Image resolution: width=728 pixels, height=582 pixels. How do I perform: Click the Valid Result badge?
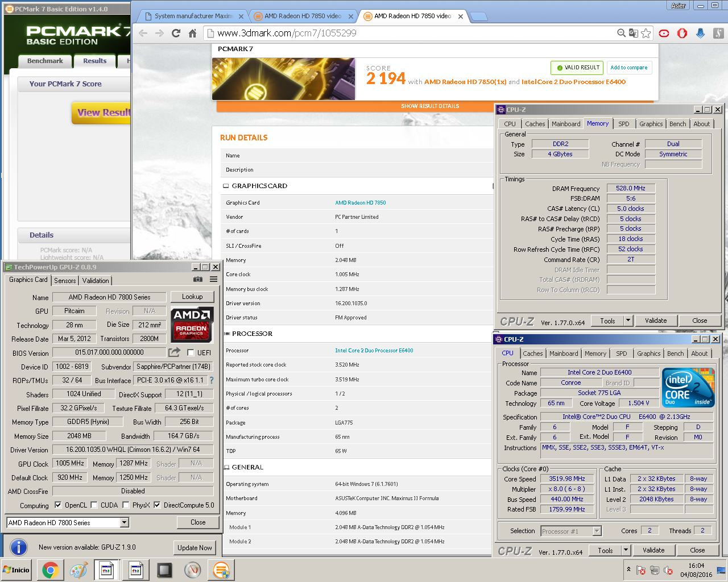(x=577, y=68)
